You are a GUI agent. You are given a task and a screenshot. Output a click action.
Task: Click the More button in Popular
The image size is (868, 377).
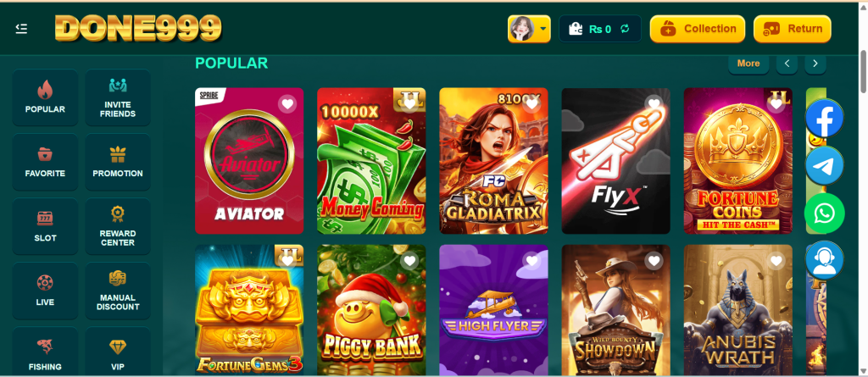point(748,64)
